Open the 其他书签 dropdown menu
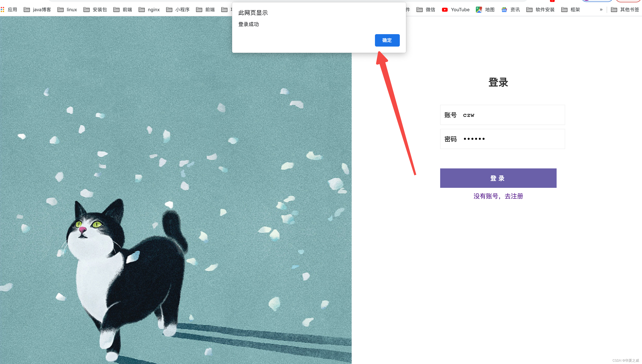The height and width of the screenshot is (364, 642). pos(626,9)
